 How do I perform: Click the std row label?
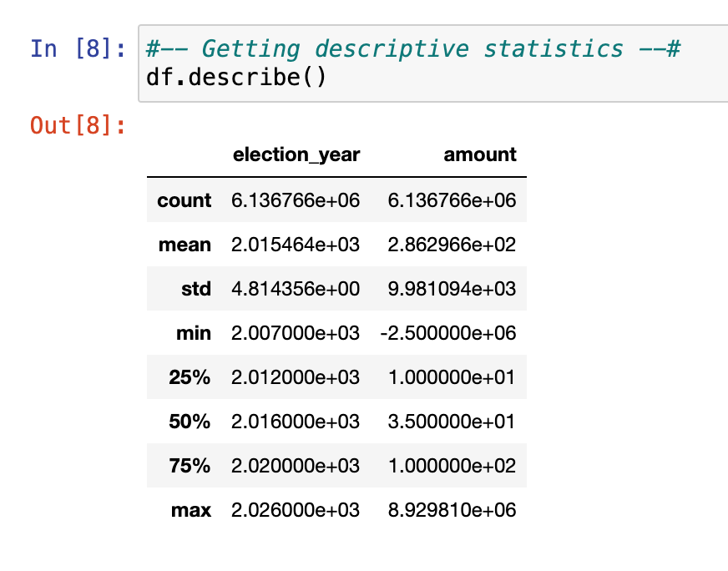coord(195,289)
